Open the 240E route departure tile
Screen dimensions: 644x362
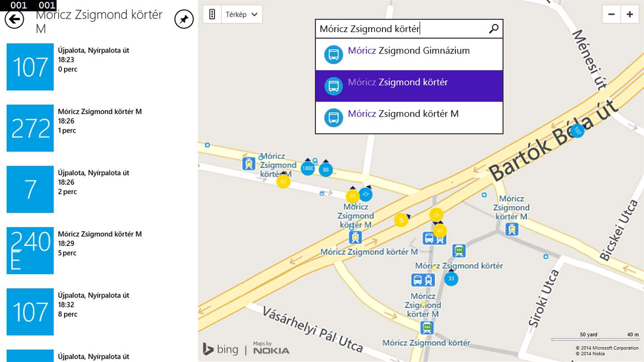[x=30, y=250]
